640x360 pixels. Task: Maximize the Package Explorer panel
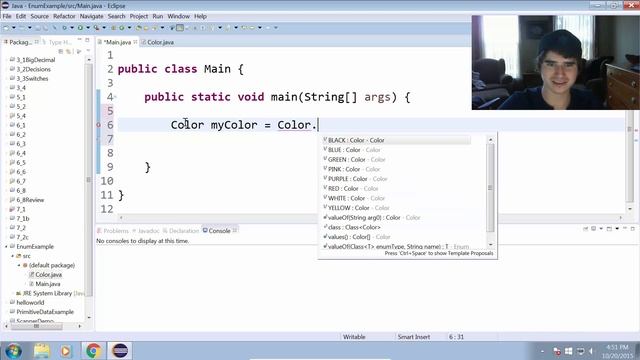point(87,40)
